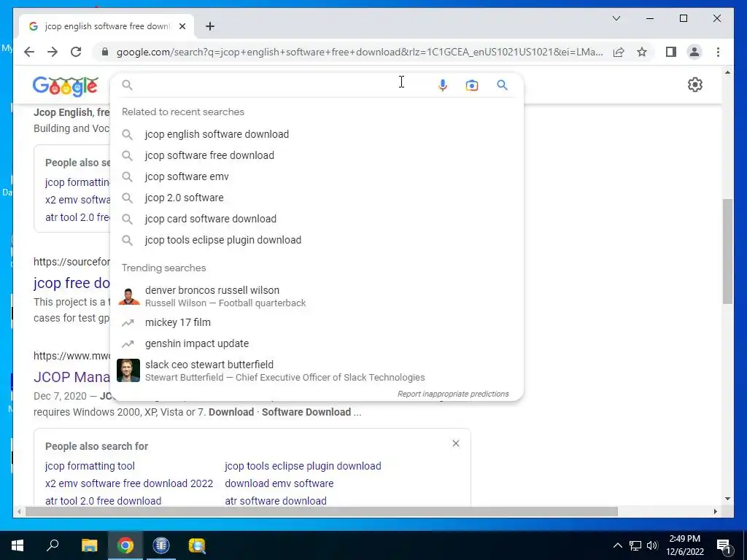Image resolution: width=747 pixels, height=560 pixels.
Task: Click download emv software link
Action: point(279,483)
